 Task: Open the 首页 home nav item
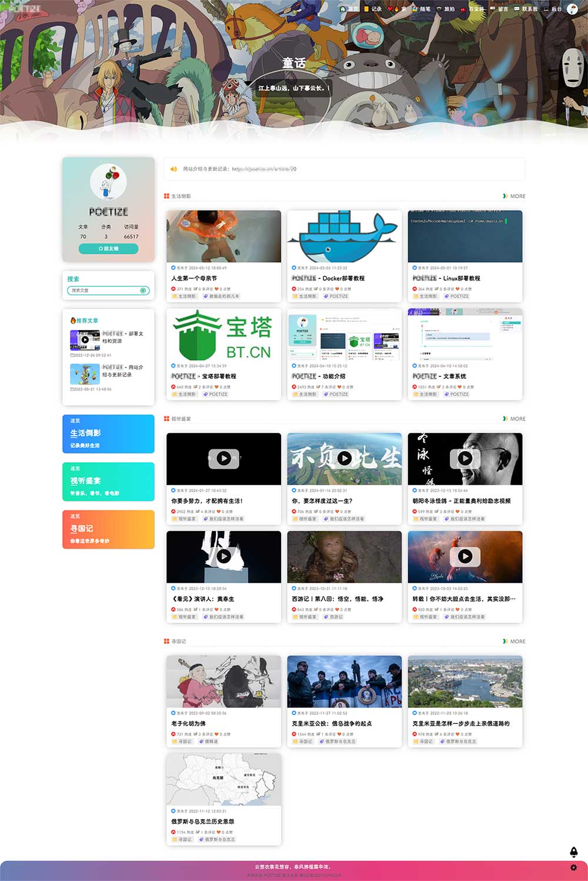click(x=349, y=9)
